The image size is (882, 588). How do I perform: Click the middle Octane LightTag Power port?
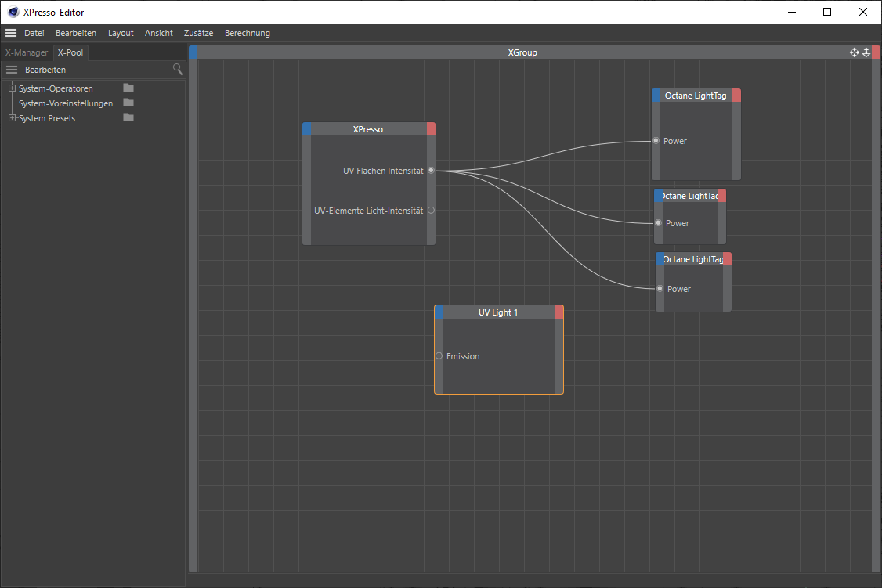click(658, 222)
